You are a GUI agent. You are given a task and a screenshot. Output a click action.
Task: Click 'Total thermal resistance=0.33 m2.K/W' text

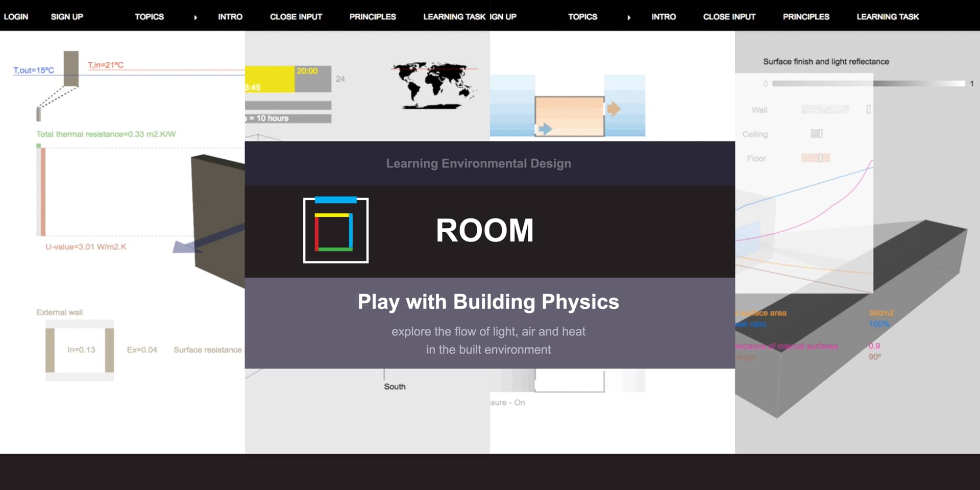coord(106,134)
